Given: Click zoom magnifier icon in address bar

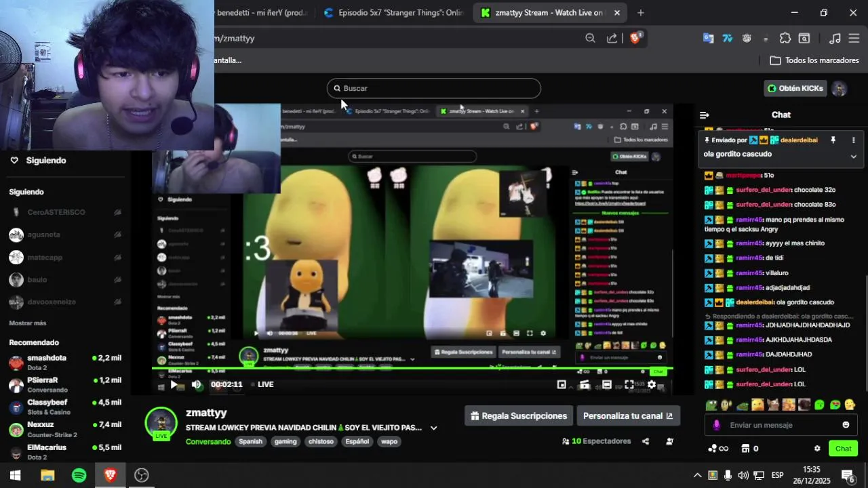Looking at the screenshot, I should click(590, 39).
